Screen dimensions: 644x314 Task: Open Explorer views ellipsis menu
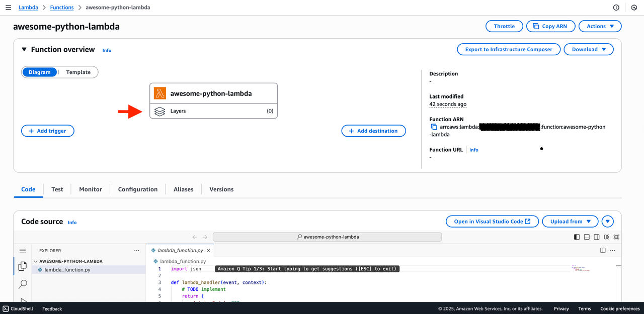coord(137,250)
